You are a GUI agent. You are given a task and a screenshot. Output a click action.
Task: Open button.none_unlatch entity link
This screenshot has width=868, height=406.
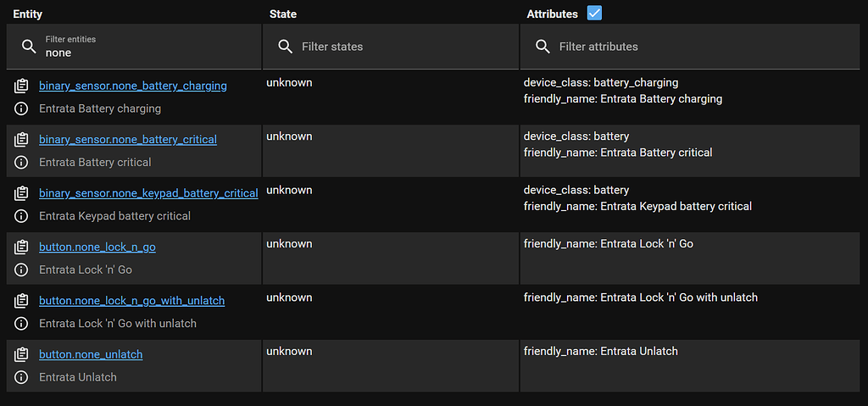point(91,354)
